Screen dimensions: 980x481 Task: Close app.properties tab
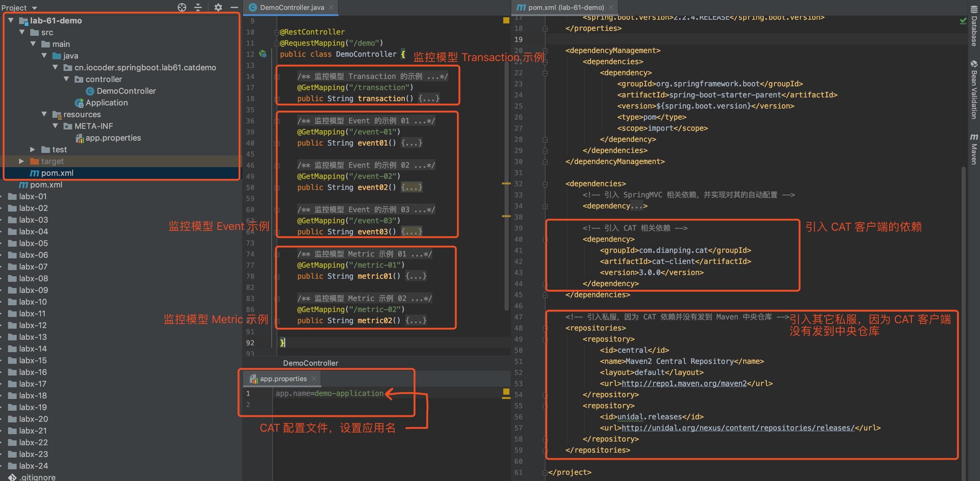point(314,379)
